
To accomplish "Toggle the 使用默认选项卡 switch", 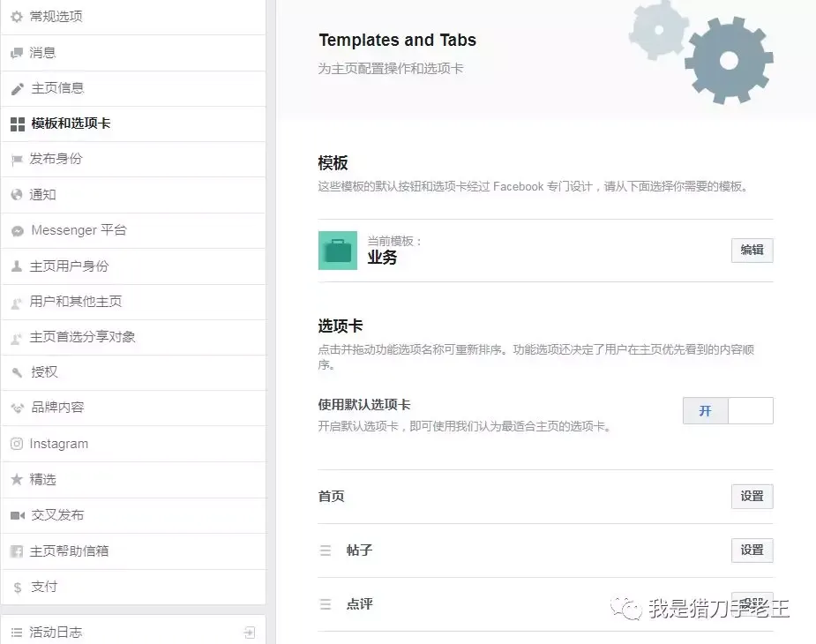I will 728,411.
